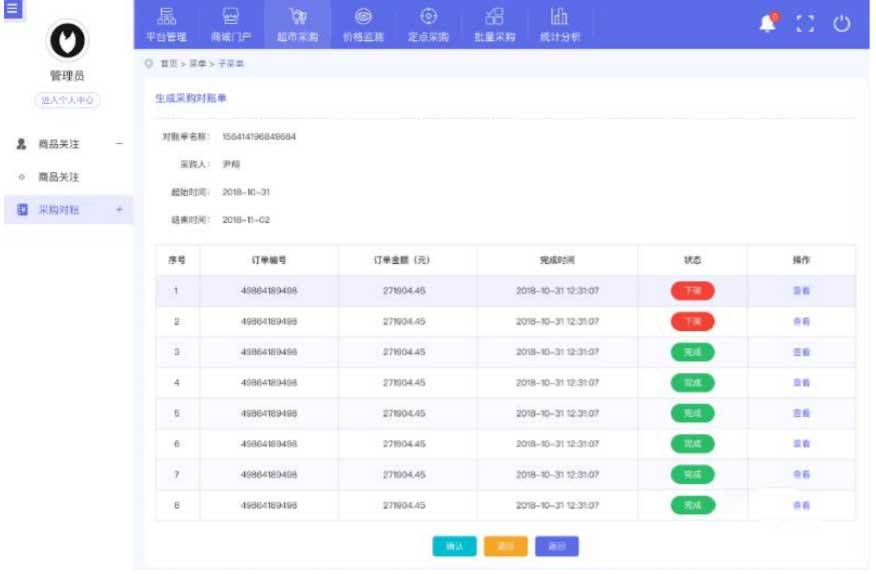Click the purple 返回 button
Image resolution: width=876 pixels, height=574 pixels.
(557, 547)
